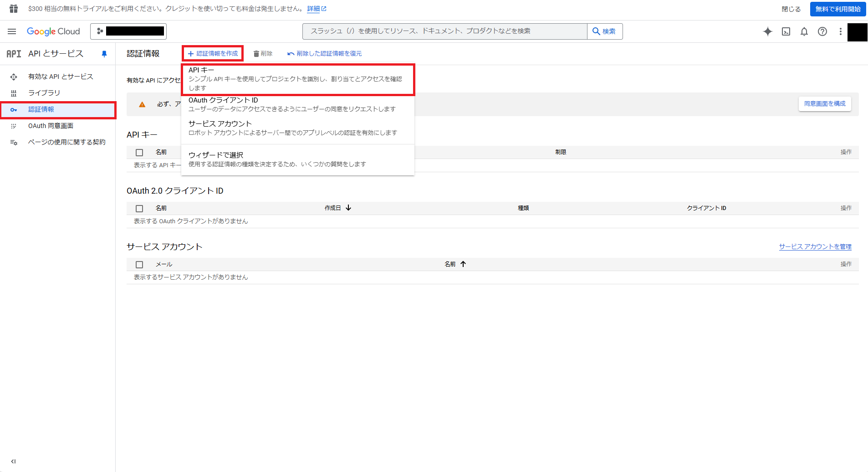Choose サービス アカウント from the create menu
This screenshot has height=472, width=868.
(x=298, y=128)
